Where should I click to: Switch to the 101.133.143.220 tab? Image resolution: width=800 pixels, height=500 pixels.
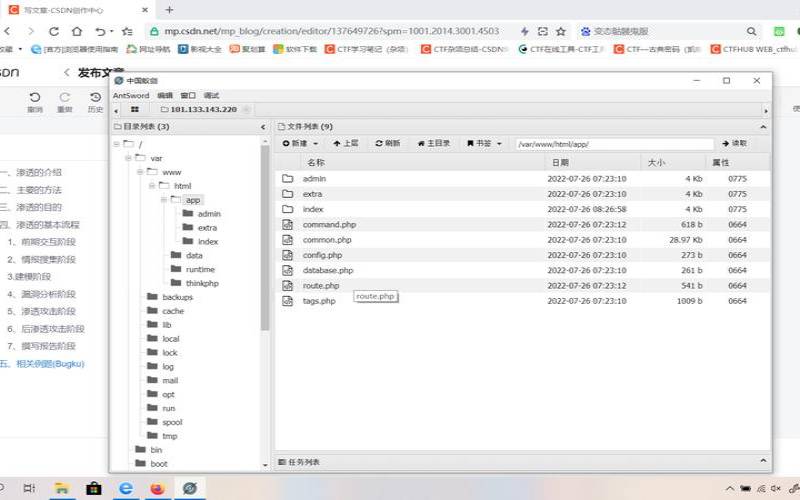203,109
